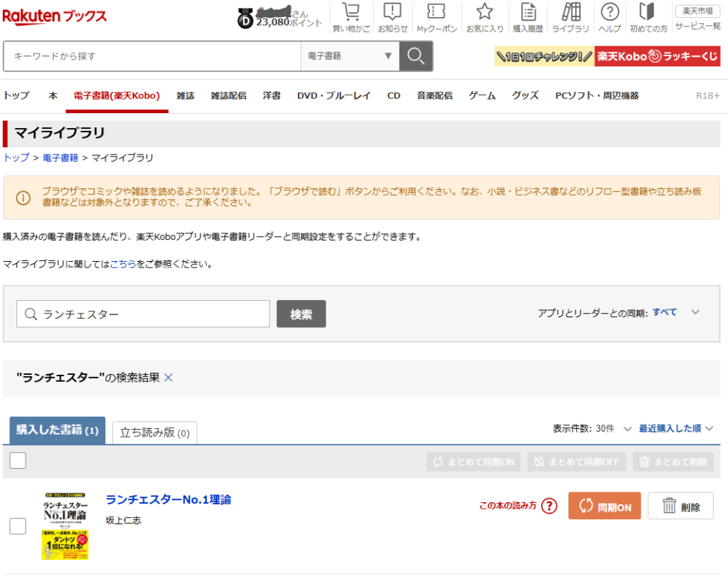Select the 電子書籍(楽天Kobo) tab
Image resolution: width=728 pixels, height=579 pixels.
pos(117,96)
